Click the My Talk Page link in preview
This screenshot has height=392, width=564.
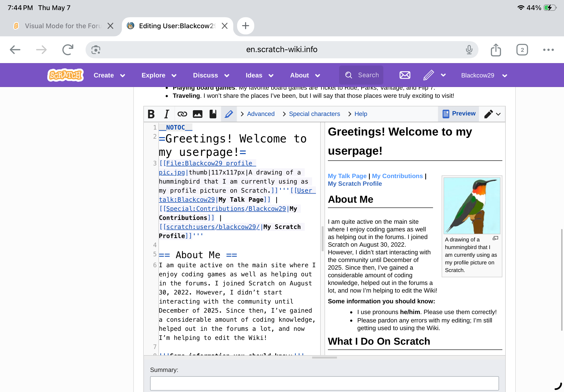(347, 176)
